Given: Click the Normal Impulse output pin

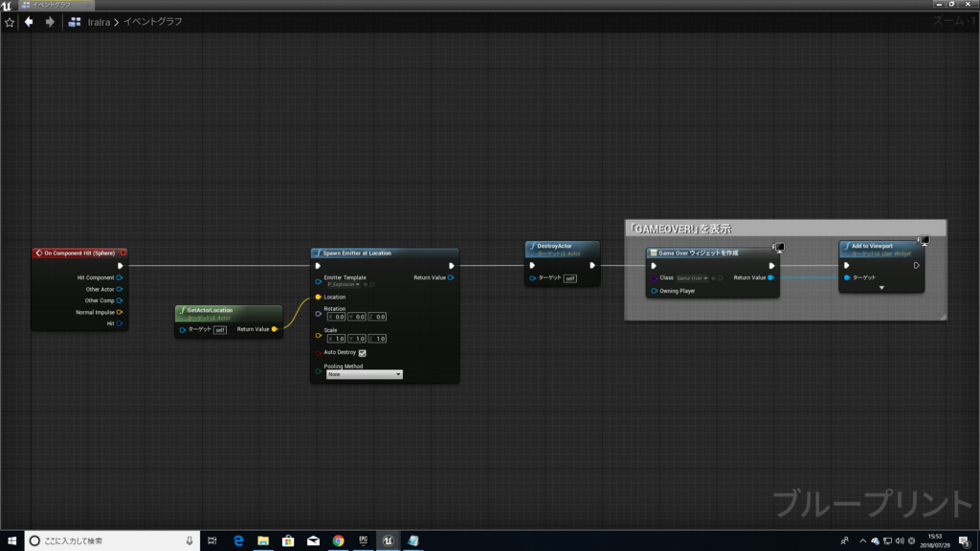Looking at the screenshot, I should 120,312.
